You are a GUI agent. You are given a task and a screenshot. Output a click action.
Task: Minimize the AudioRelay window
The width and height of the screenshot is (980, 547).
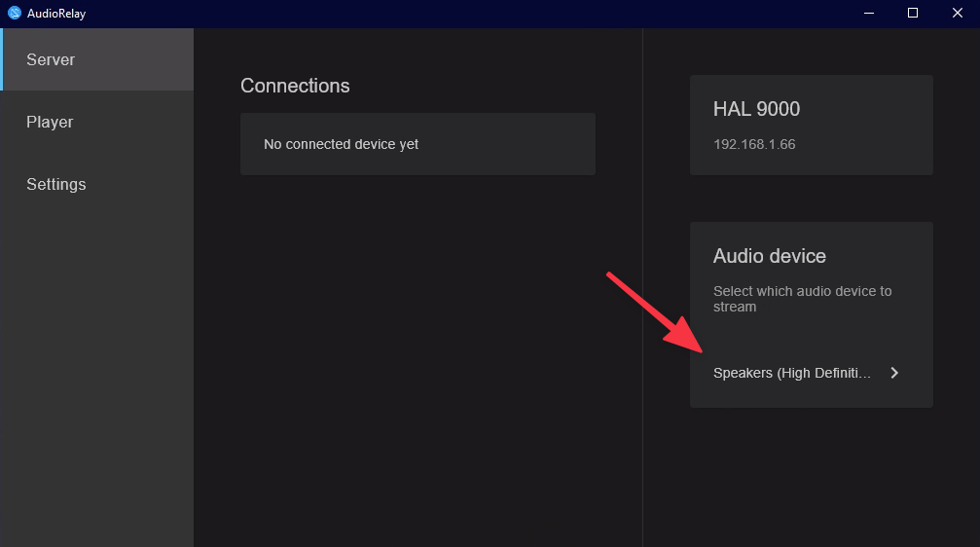(x=869, y=13)
